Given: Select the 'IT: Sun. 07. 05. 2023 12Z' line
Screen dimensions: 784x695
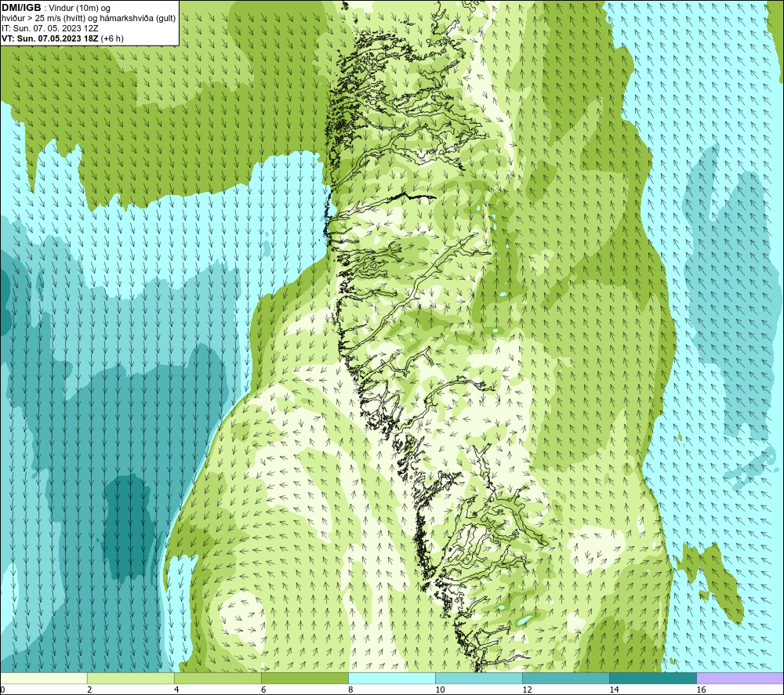Looking at the screenshot, I should tap(50, 28).
